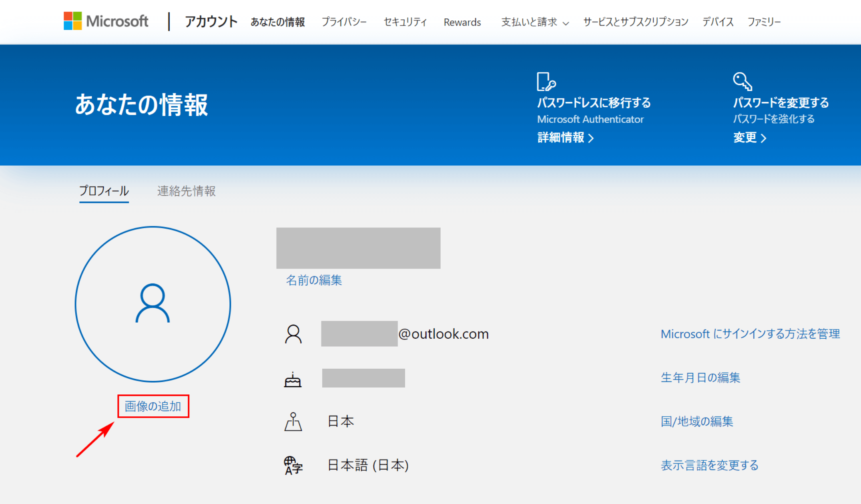This screenshot has height=504, width=861.
Task: Switch to the 連絡先情報 tab
Action: click(185, 191)
